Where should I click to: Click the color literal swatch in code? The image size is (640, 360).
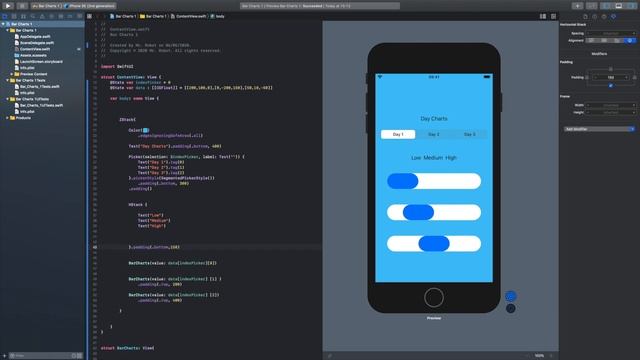pyautogui.click(x=146, y=130)
